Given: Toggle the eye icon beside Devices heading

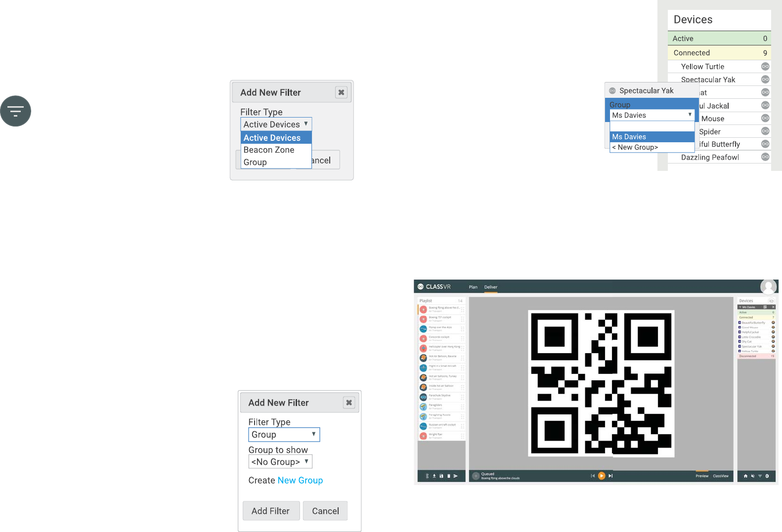Looking at the screenshot, I should coord(771,301).
